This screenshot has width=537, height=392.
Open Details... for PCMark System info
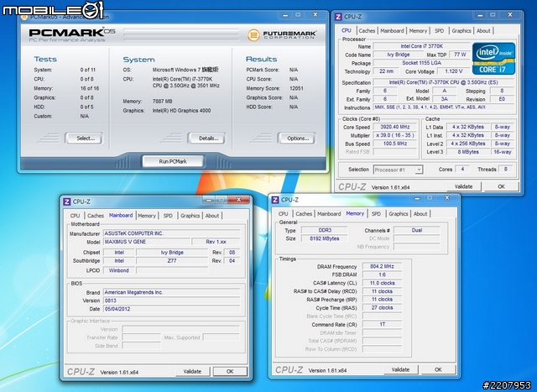(x=206, y=139)
